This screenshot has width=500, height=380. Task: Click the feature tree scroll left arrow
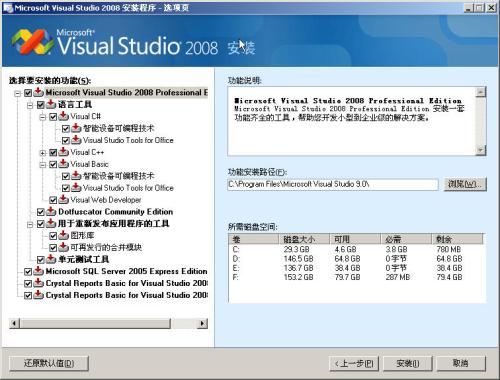(14, 323)
